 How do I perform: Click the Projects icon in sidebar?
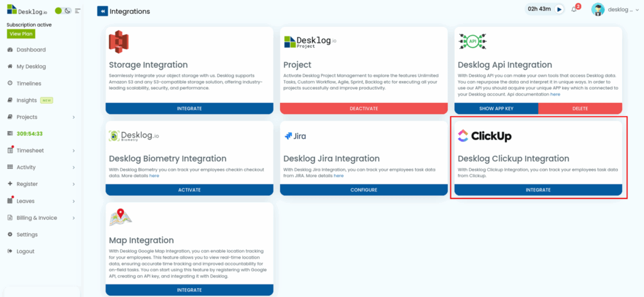[10, 117]
